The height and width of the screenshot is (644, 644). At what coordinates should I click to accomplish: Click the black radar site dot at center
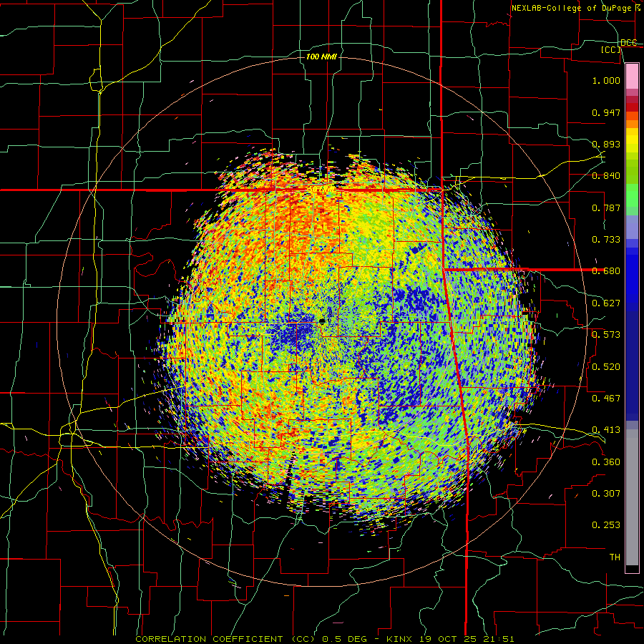point(321,321)
